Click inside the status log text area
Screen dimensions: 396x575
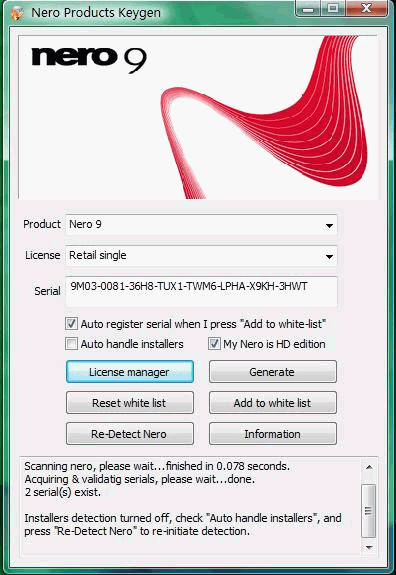(x=191, y=505)
